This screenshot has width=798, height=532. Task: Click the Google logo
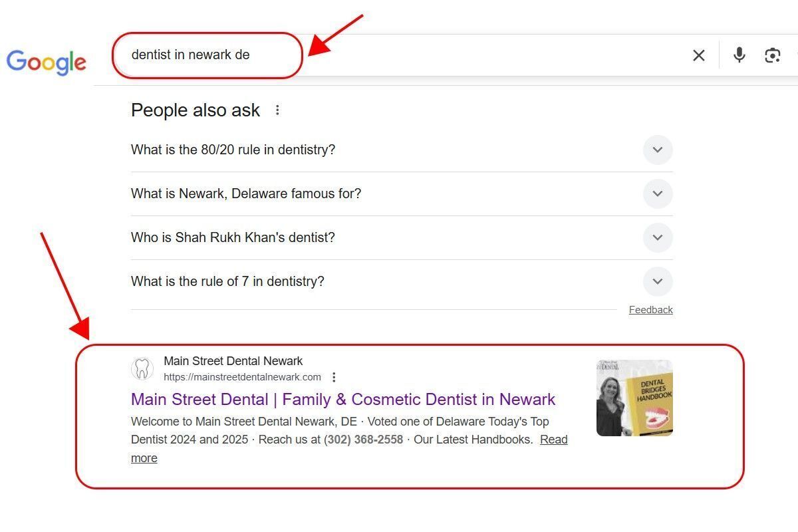pyautogui.click(x=47, y=63)
